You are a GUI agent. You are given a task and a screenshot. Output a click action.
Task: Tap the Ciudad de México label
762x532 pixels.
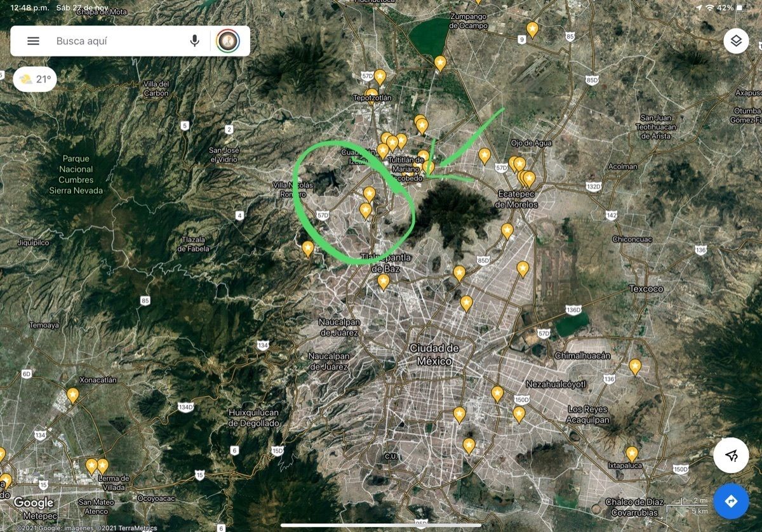(434, 354)
